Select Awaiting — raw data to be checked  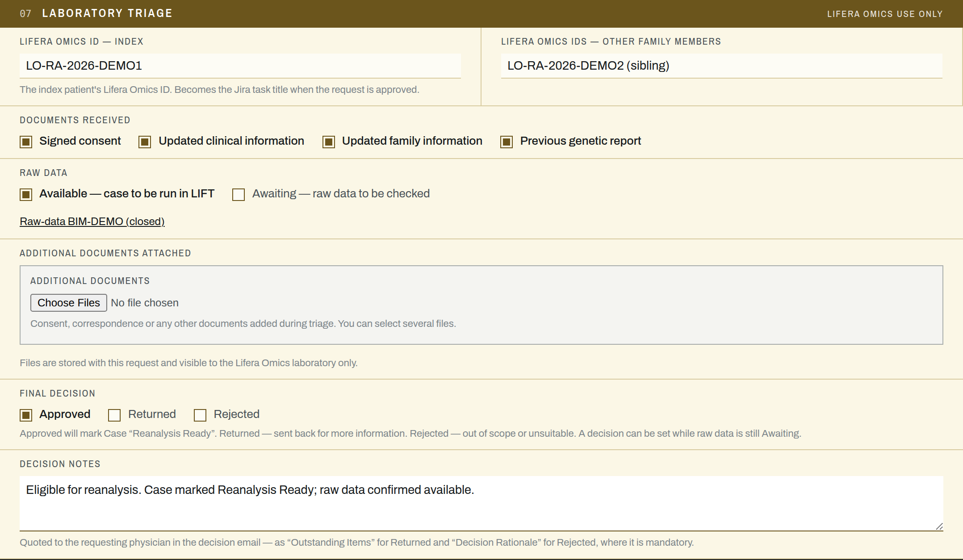(x=239, y=195)
